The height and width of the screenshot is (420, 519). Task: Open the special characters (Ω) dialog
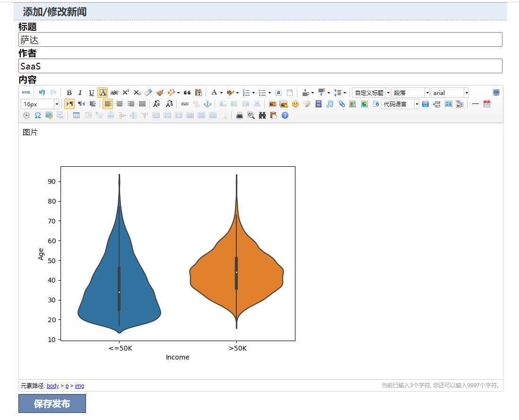38,115
